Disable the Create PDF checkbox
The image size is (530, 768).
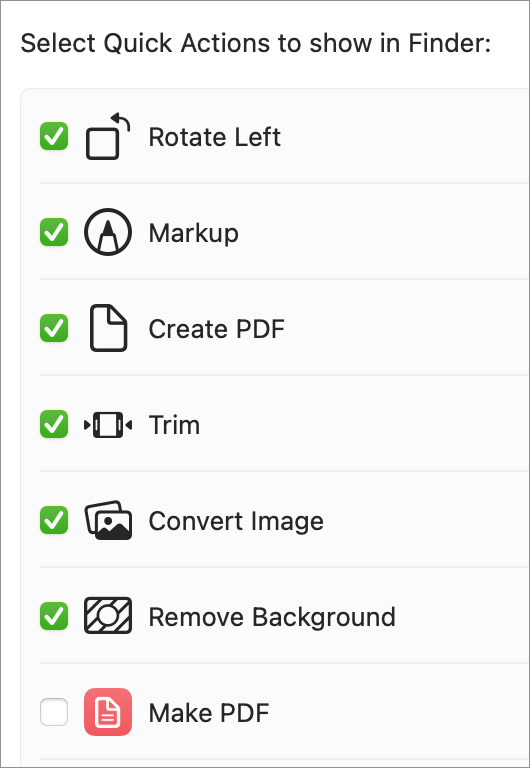[x=54, y=328]
